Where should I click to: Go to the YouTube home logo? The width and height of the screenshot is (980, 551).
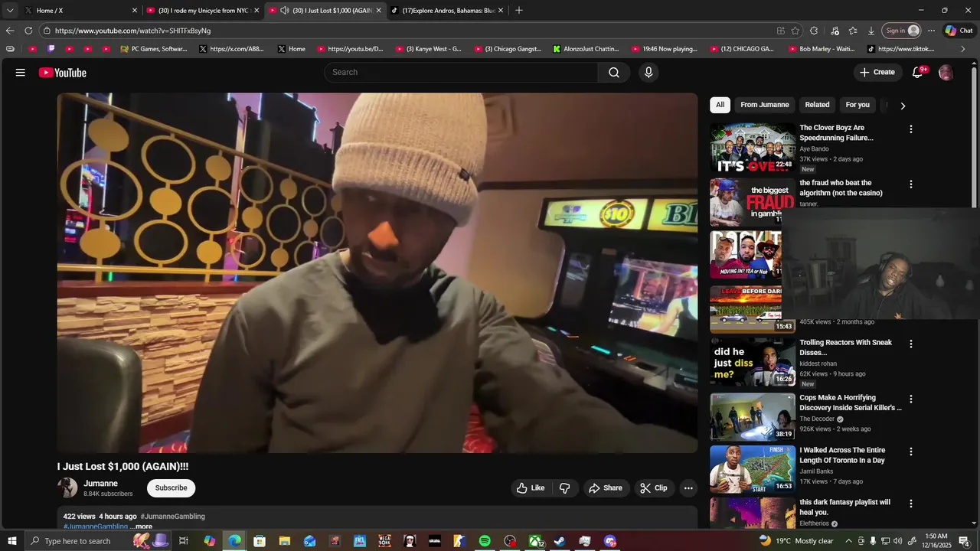click(63, 73)
